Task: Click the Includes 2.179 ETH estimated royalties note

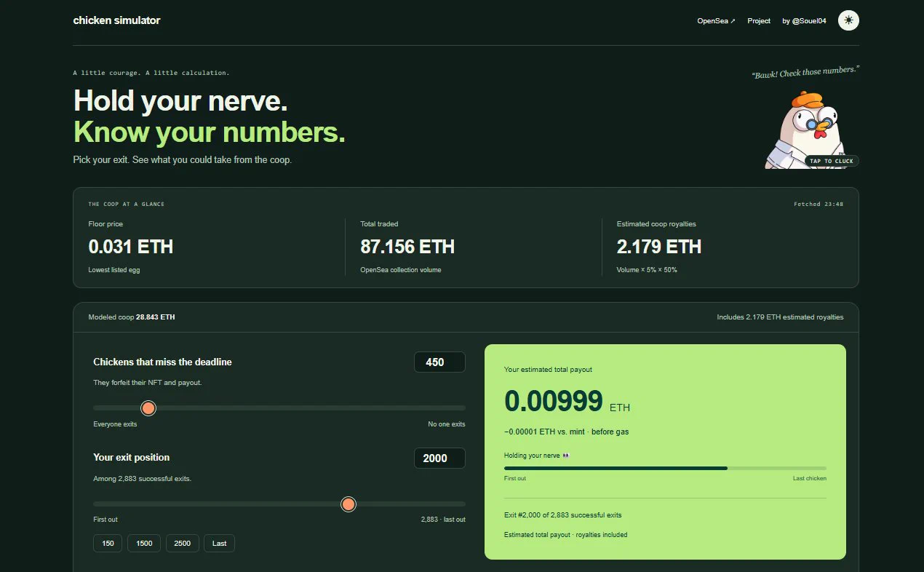Action: [780, 317]
